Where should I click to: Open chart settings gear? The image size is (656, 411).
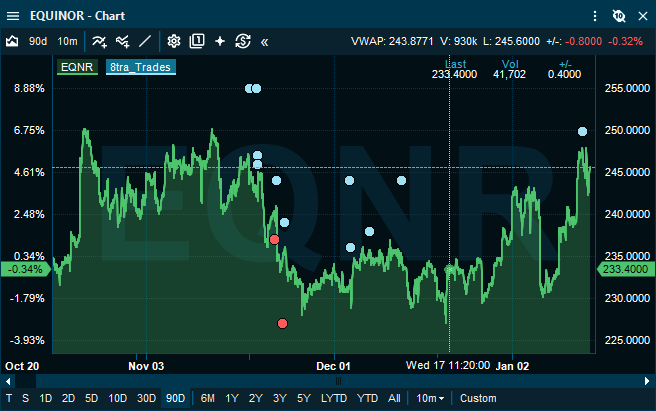[x=174, y=41]
